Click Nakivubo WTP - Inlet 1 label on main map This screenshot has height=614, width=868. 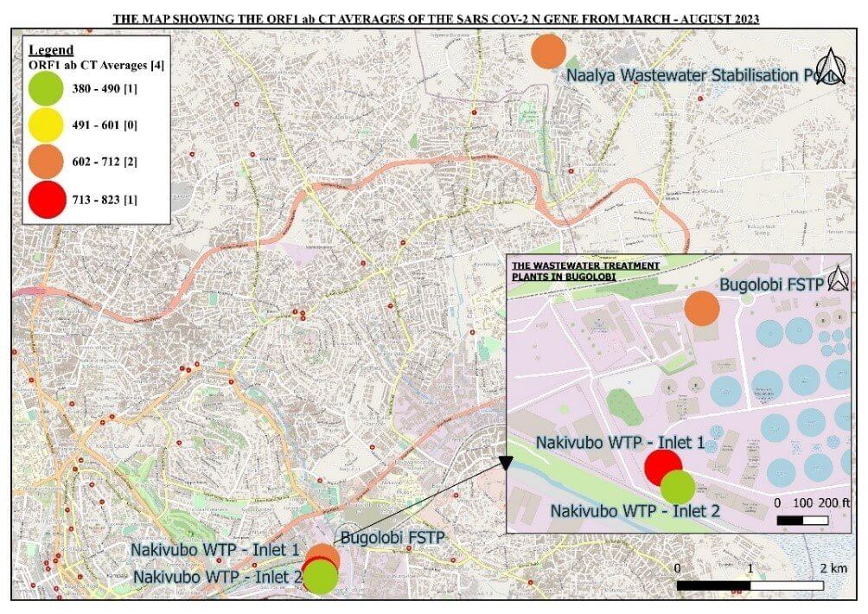[x=214, y=550]
